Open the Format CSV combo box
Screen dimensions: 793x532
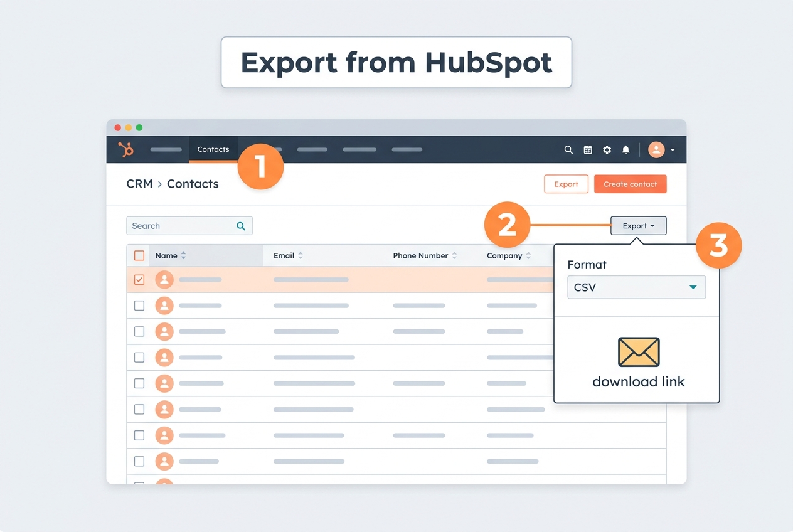click(636, 287)
